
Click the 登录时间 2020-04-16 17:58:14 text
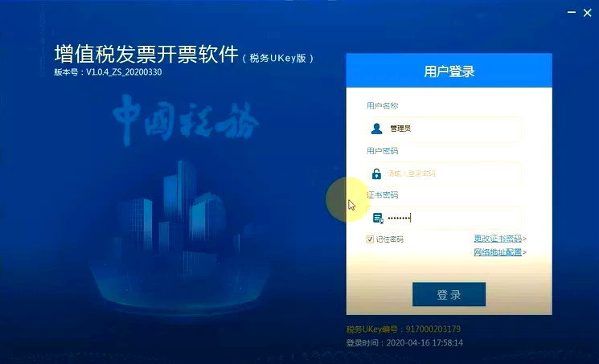point(404,343)
